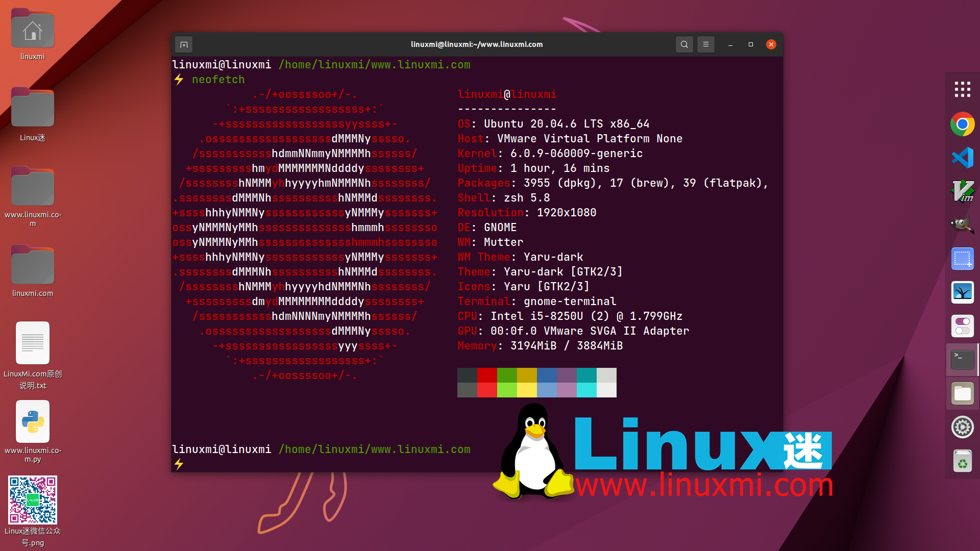Click the Uptime 1 hour, 16 mins line
Viewport: 980px width, 551px height.
coord(533,168)
